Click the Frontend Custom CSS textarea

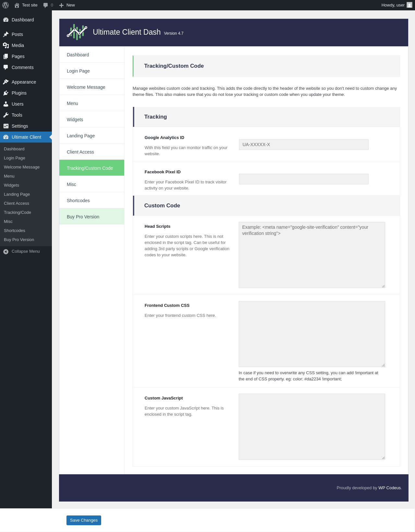click(312, 334)
